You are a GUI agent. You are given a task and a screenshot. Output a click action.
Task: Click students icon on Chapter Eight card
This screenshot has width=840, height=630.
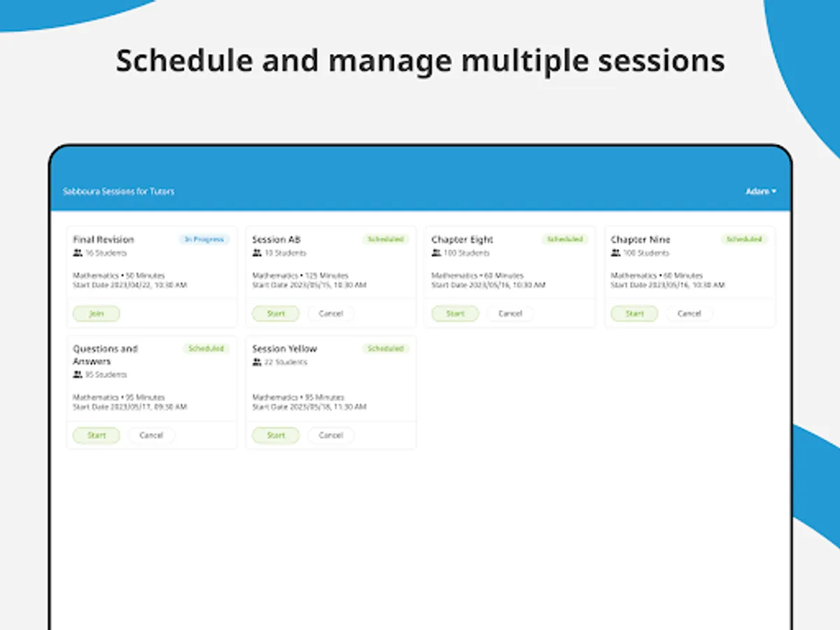(x=436, y=253)
